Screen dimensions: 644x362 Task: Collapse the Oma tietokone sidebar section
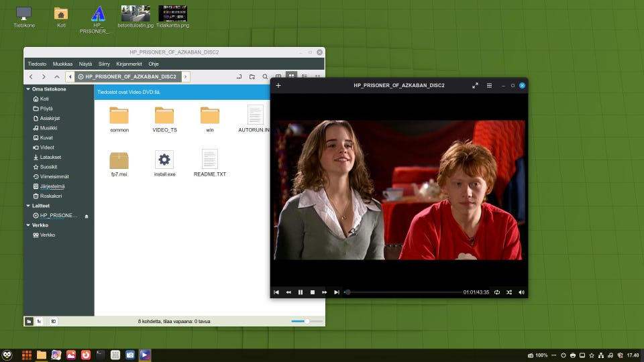point(28,88)
